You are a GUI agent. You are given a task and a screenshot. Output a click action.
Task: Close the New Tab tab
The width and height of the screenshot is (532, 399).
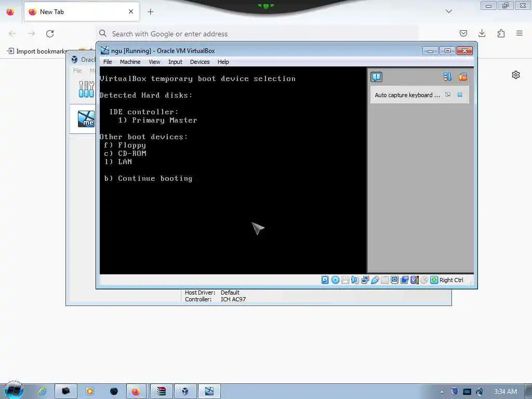click(x=131, y=11)
